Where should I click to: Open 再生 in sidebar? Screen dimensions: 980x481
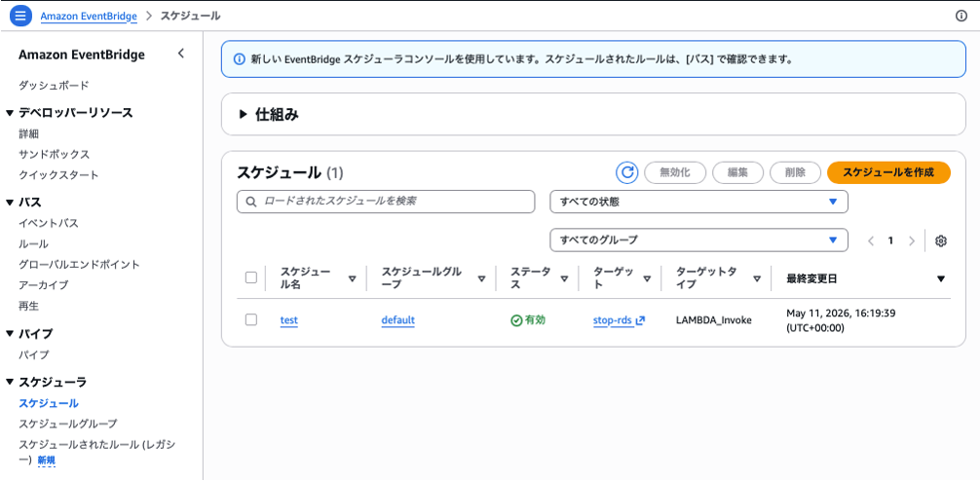tap(29, 306)
